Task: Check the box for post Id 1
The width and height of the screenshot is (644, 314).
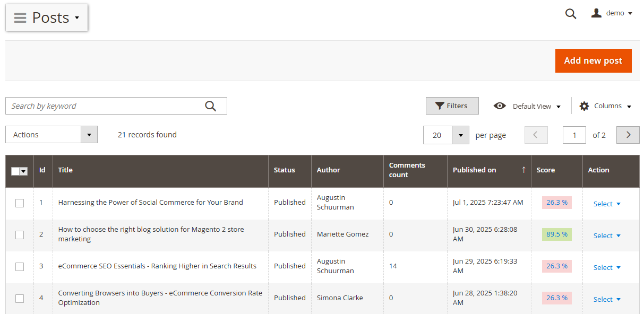Action: (x=20, y=203)
